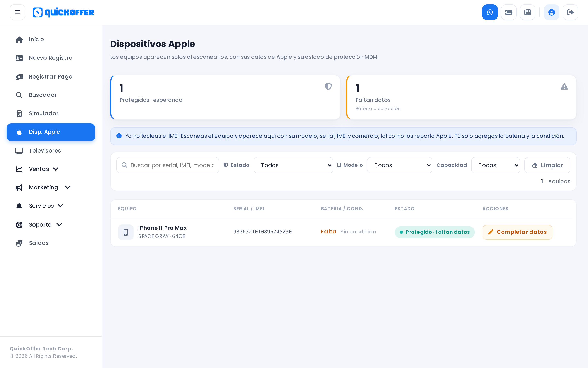Click the Apple logo icon in sidebar

coord(19,132)
